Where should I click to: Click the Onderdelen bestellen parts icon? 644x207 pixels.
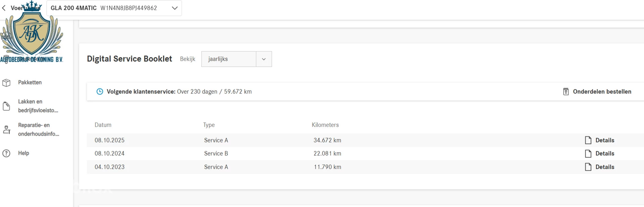(x=566, y=92)
